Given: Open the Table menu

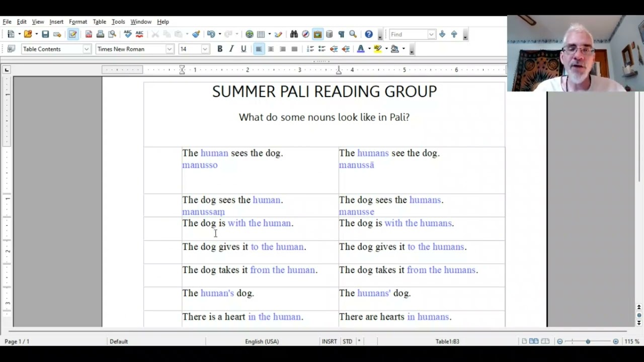Looking at the screenshot, I should coord(99,22).
